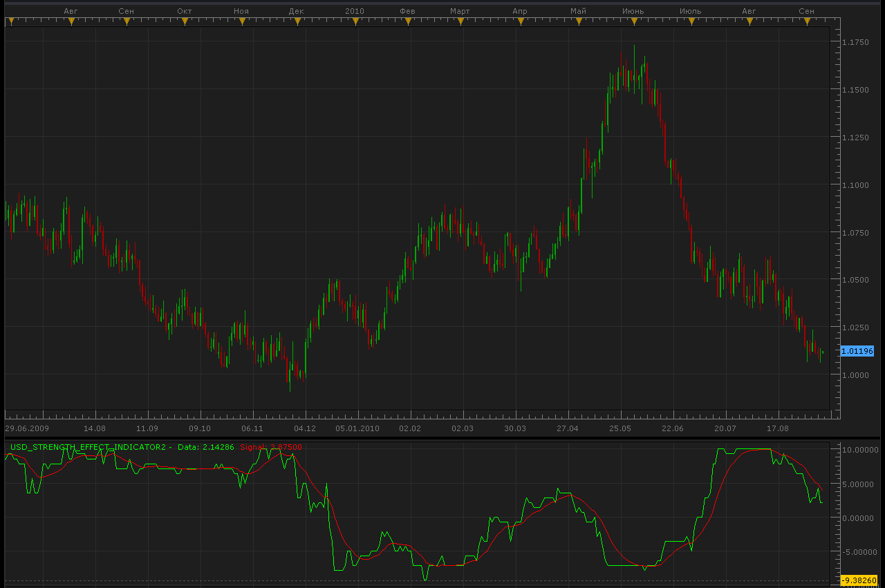Select the Апр month label
885x588 pixels.
(x=520, y=11)
